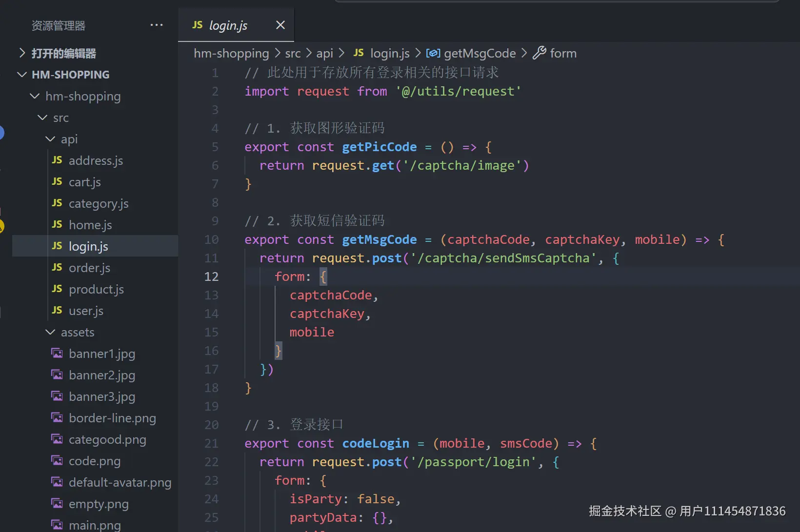800x532 pixels.
Task: Click the getMsgCode breadcrumb segment
Action: 480,53
